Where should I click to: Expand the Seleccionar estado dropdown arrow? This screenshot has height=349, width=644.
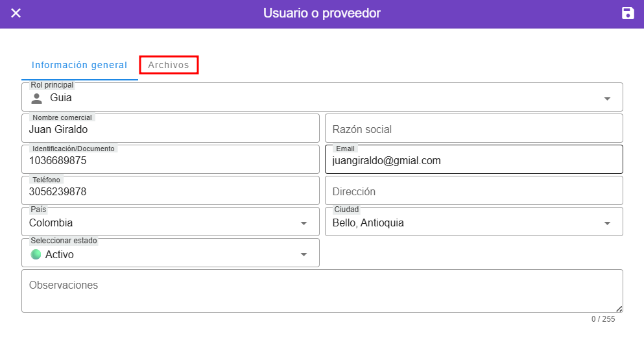(x=304, y=254)
